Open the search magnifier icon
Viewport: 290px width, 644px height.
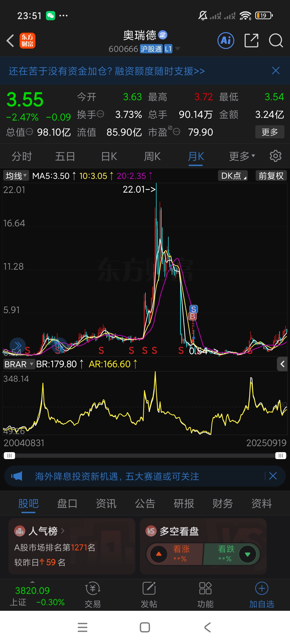pyautogui.click(x=276, y=40)
